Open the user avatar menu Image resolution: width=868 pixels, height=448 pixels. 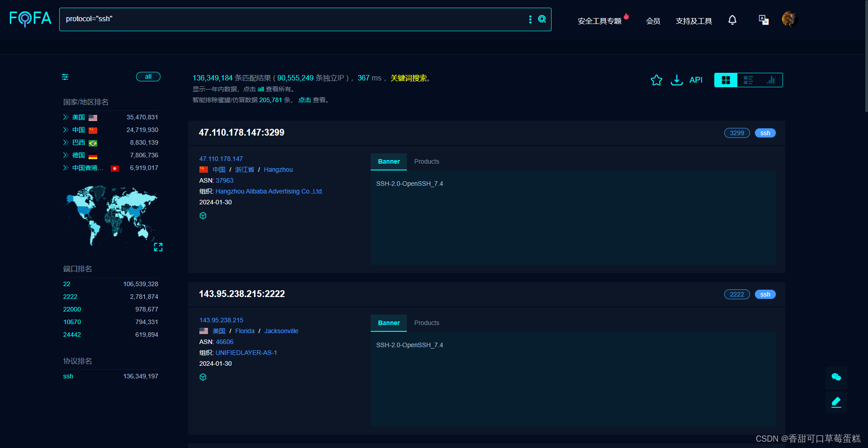click(790, 19)
